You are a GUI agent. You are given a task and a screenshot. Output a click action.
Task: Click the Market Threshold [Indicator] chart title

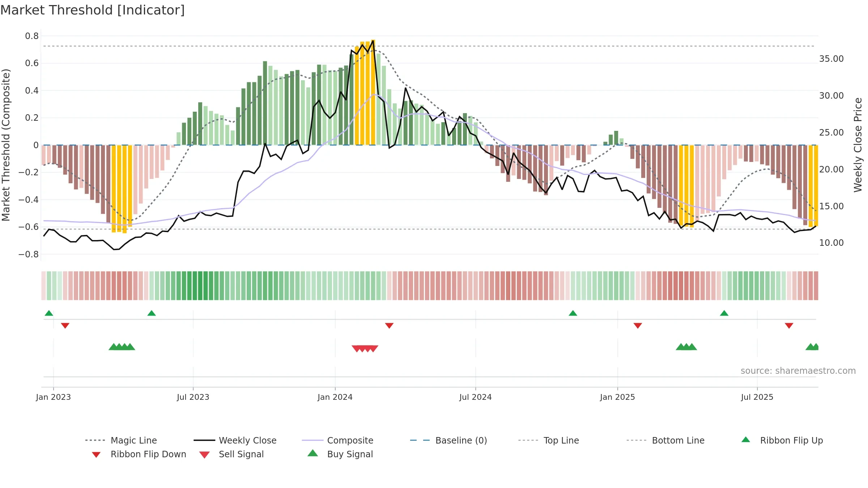click(x=93, y=10)
